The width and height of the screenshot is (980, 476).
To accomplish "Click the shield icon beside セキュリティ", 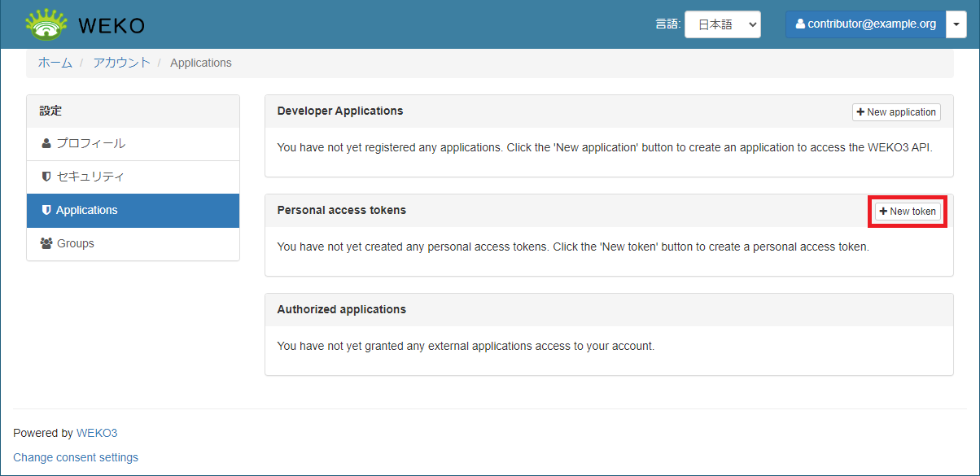I will pyautogui.click(x=46, y=177).
